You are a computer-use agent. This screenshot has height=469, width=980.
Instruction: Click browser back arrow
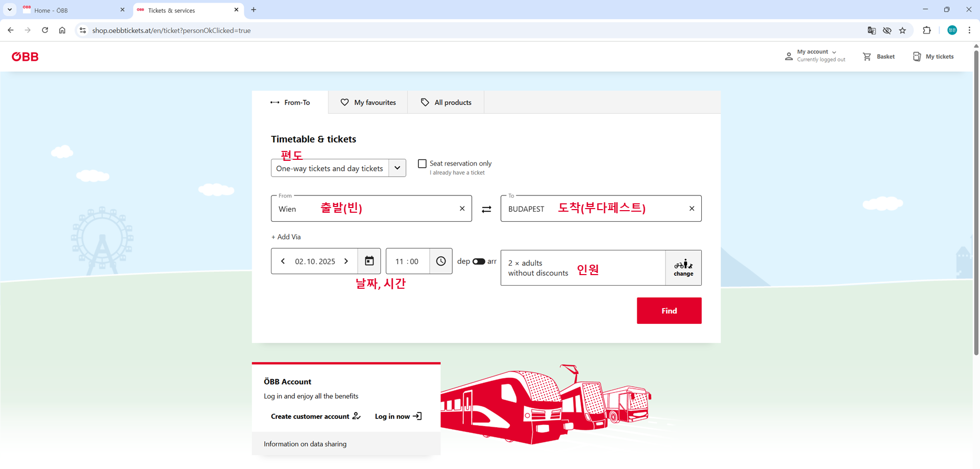click(10, 30)
